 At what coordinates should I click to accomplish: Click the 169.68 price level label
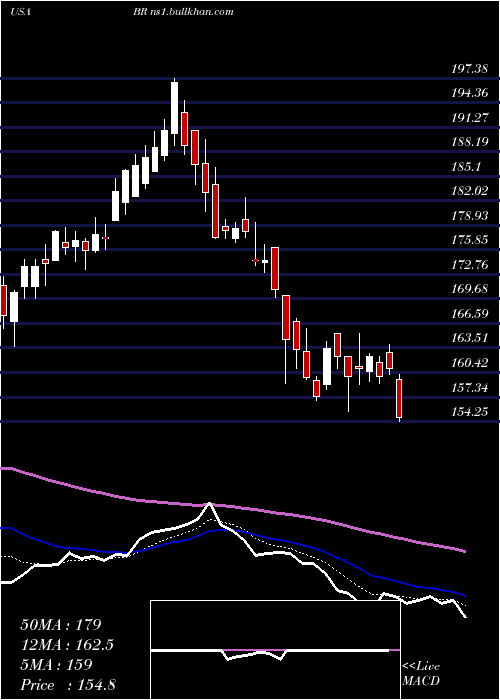pyautogui.click(x=469, y=289)
